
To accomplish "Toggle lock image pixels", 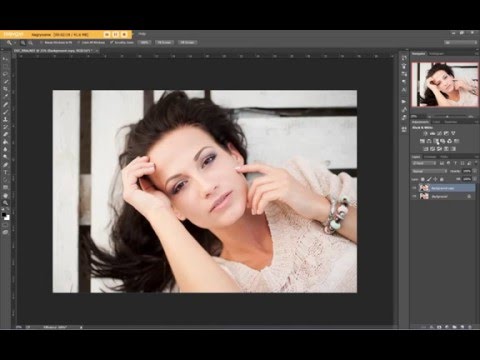I will point(429,179).
